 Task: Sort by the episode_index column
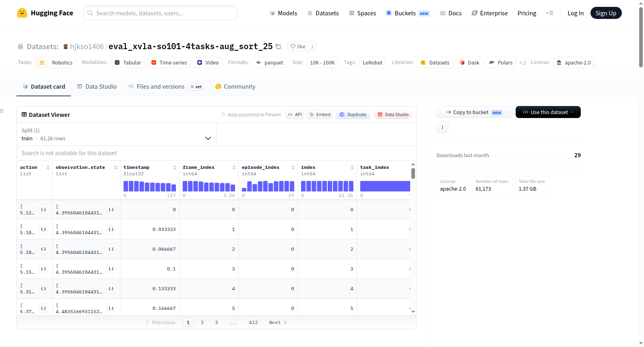click(x=293, y=167)
